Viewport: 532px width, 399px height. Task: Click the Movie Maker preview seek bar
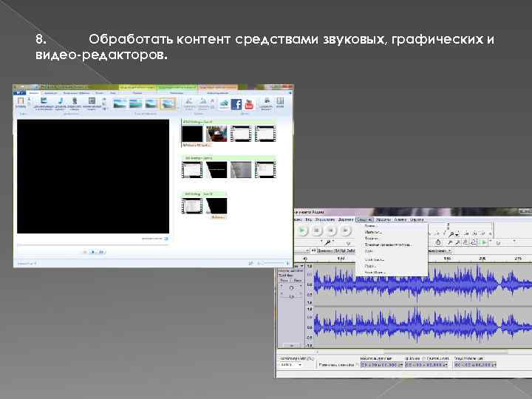[92, 245]
